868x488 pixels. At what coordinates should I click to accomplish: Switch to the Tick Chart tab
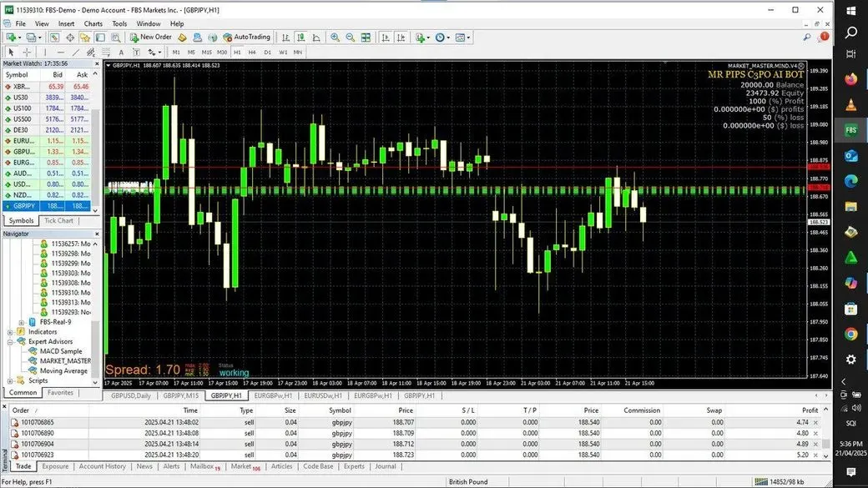point(58,221)
